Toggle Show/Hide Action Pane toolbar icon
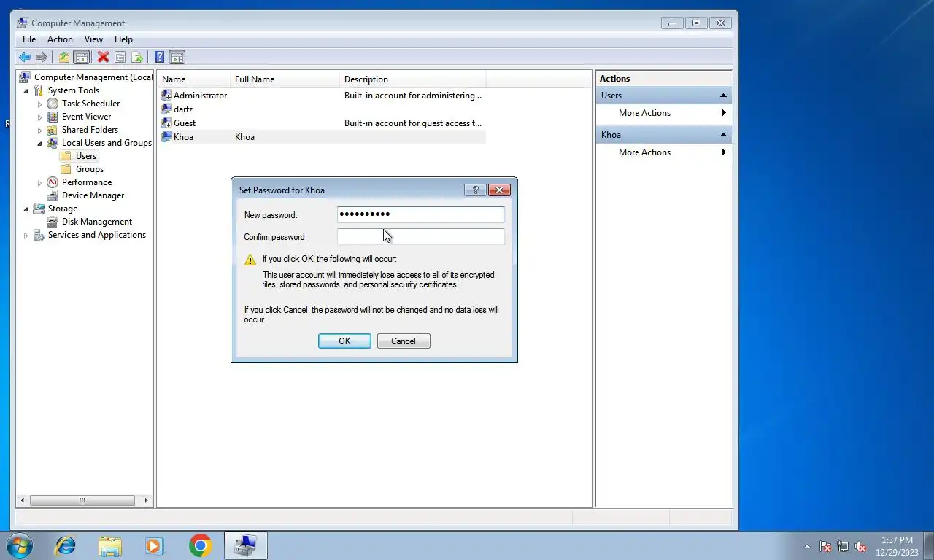934x560 pixels. click(177, 57)
